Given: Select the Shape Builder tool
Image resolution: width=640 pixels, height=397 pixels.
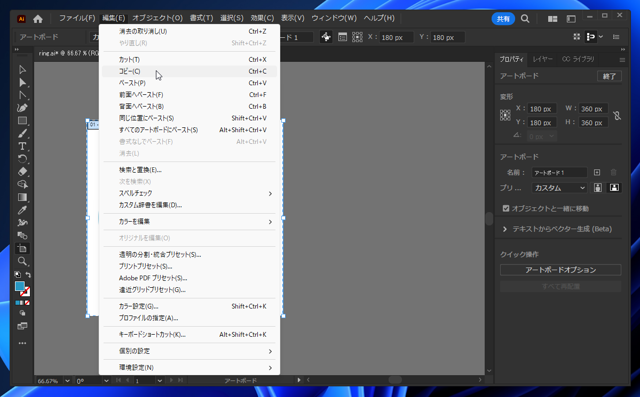Looking at the screenshot, I should coord(22,184).
